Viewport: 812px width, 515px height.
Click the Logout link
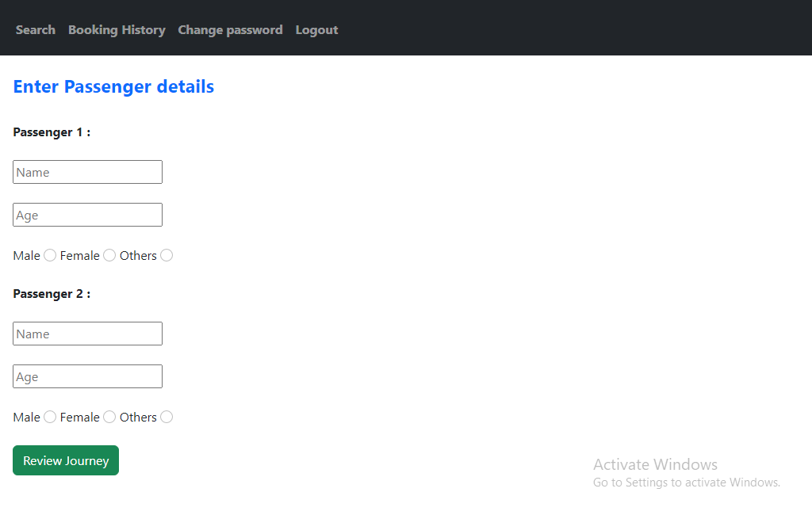click(x=316, y=30)
